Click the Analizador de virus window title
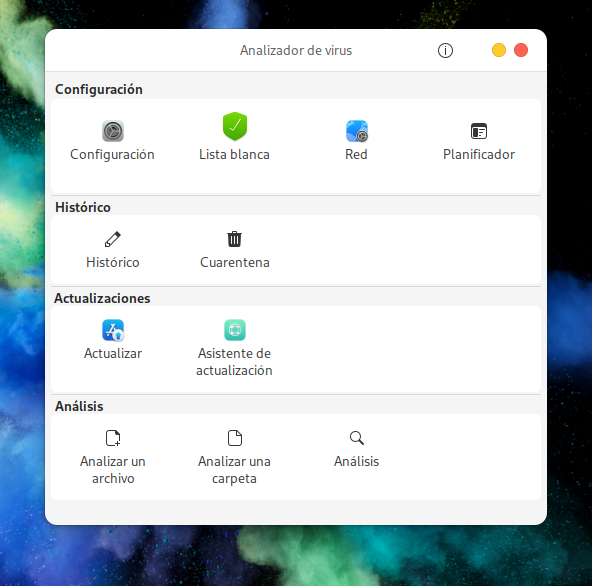Image resolution: width=592 pixels, height=586 pixels. 296,50
